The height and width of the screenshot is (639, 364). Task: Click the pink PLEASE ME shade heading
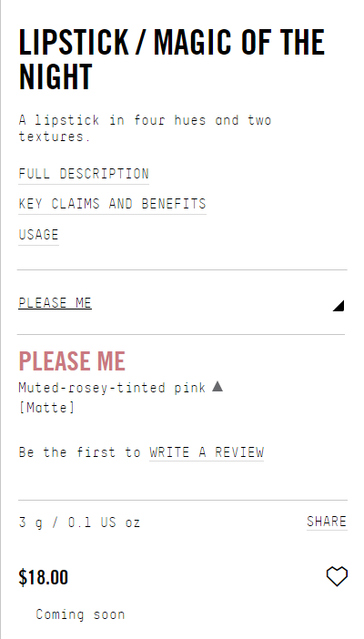pos(72,361)
